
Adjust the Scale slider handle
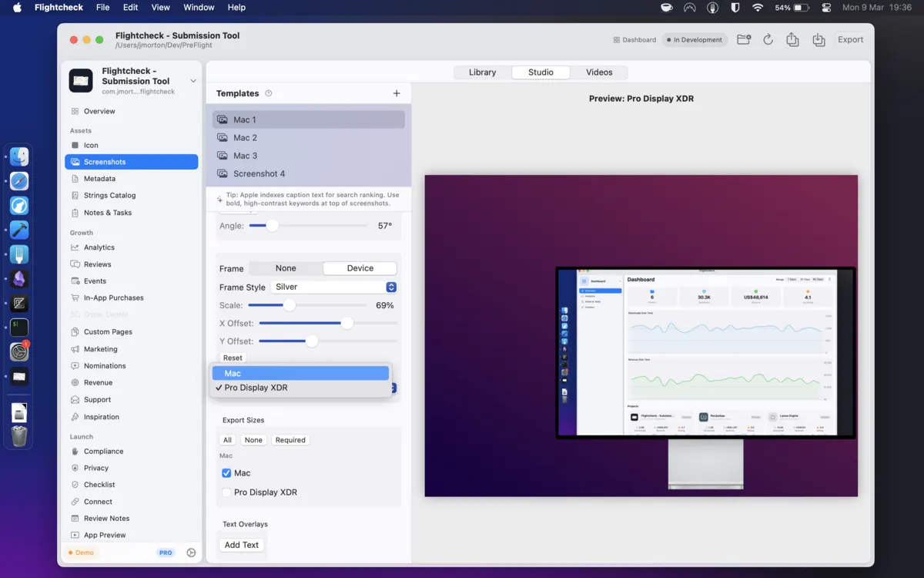(x=289, y=305)
